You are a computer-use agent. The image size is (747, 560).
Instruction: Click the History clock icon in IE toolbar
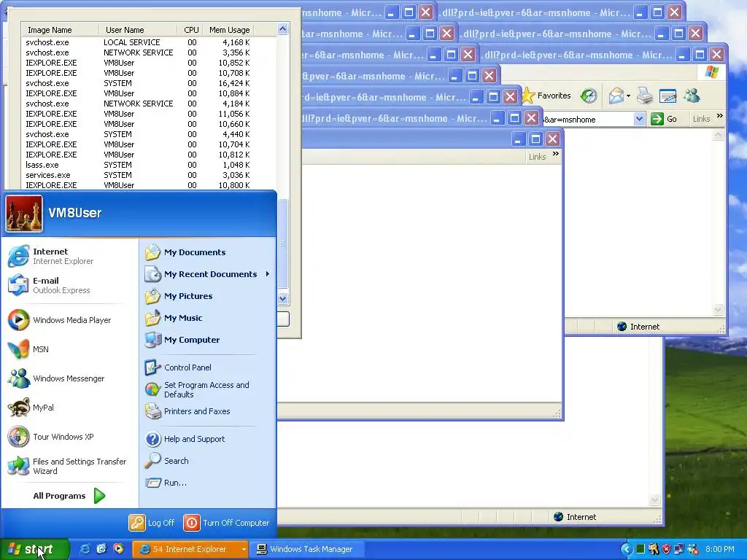point(589,96)
